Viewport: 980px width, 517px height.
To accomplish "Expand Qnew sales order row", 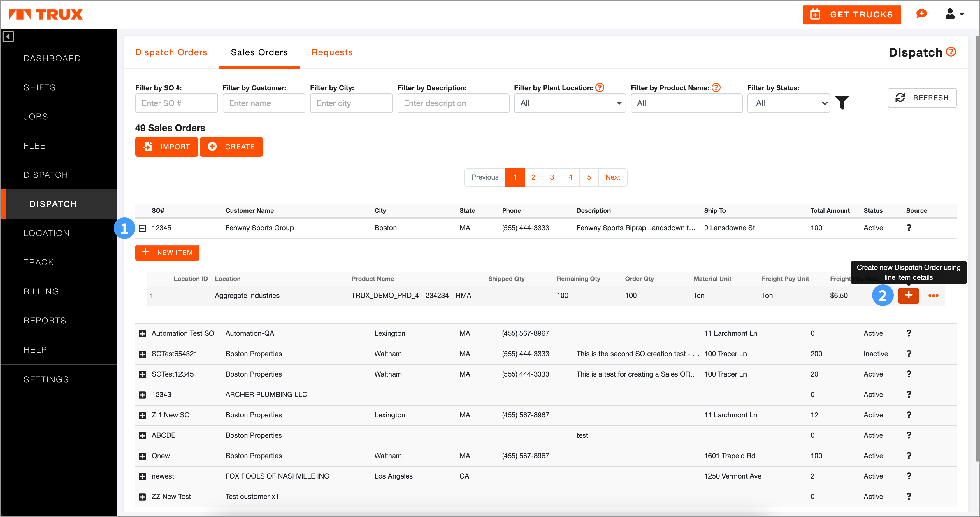I will click(x=142, y=456).
